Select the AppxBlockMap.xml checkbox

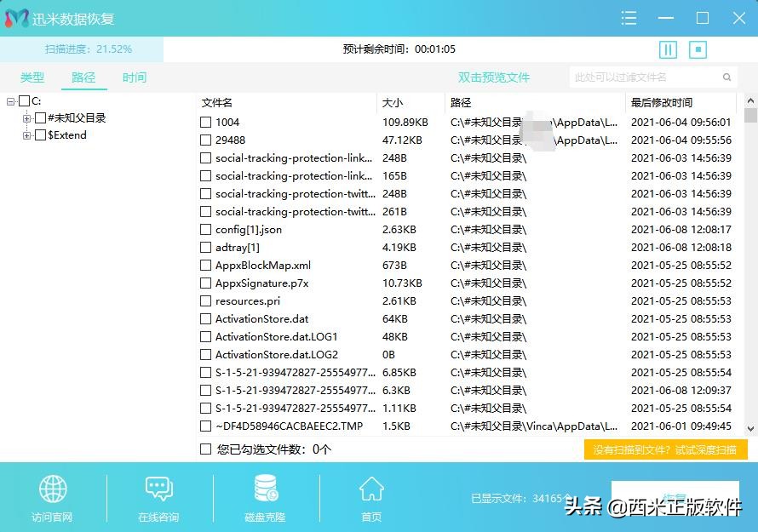pyautogui.click(x=205, y=266)
